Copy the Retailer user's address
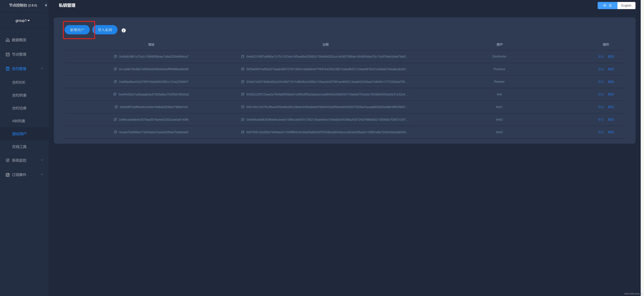644x296 pixels. click(x=115, y=82)
